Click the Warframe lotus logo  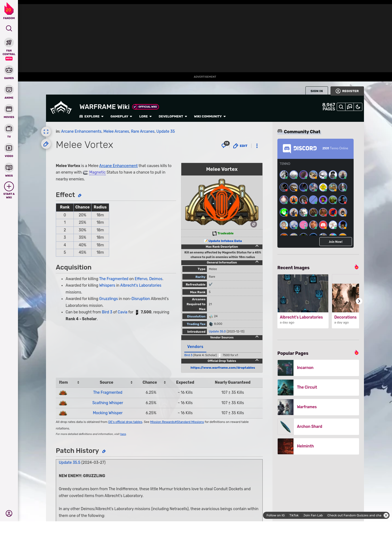tap(61, 108)
